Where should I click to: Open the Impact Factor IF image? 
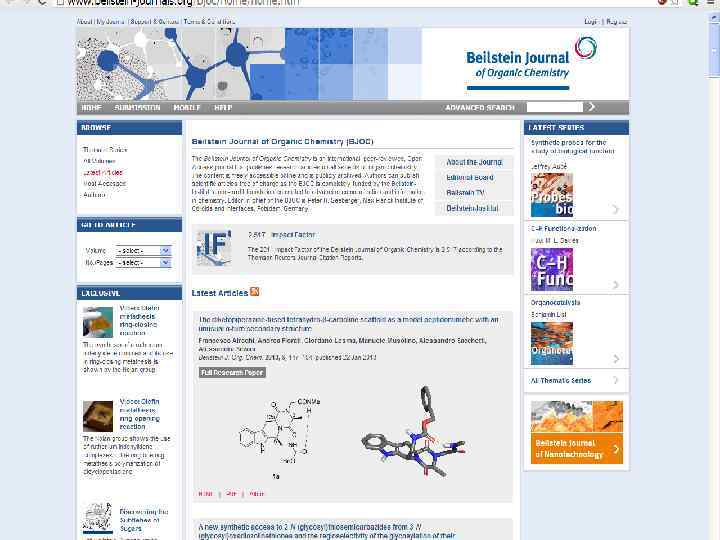214,248
